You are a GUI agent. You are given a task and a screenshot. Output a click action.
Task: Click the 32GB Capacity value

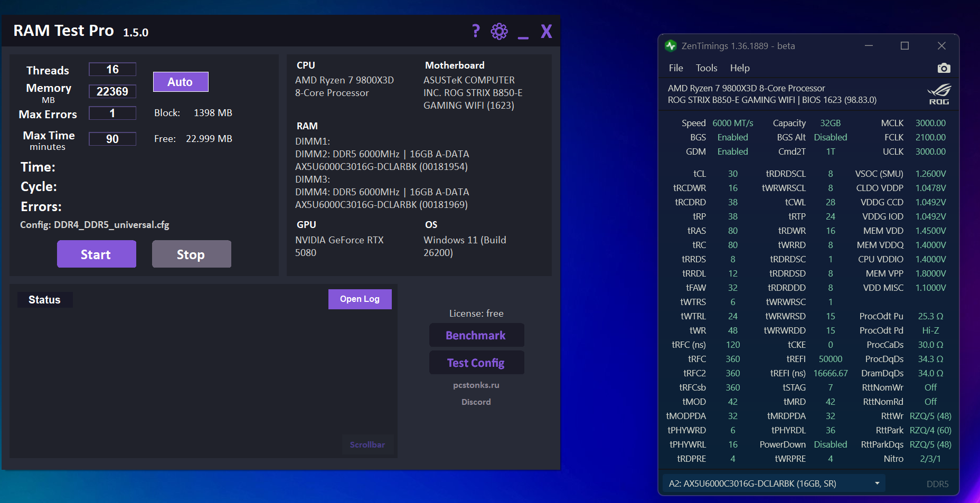pos(831,123)
